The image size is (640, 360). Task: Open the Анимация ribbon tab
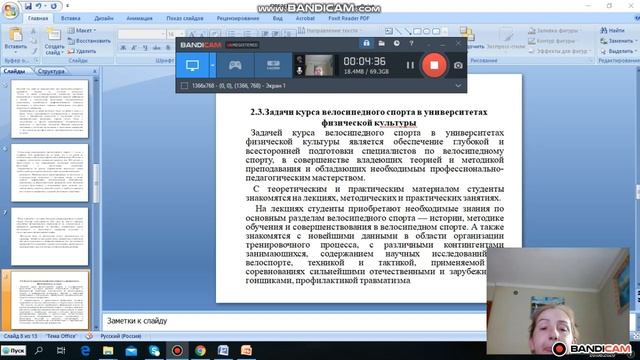(139, 18)
